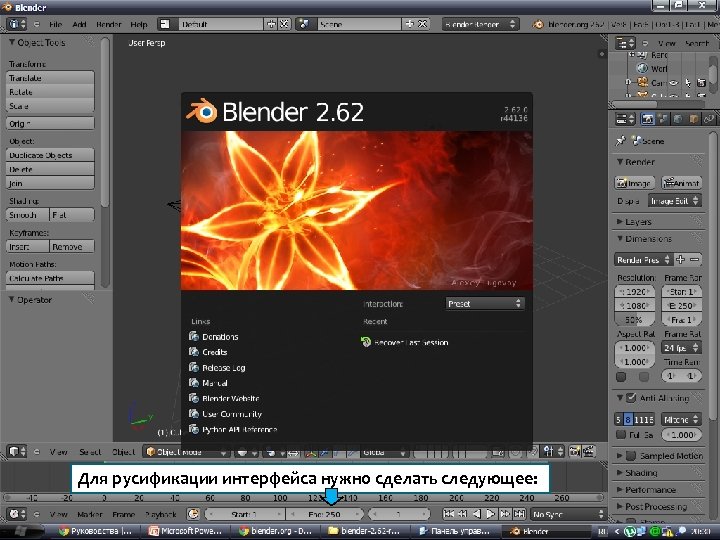Open the Display Image Editor dropdown
720x540 pixels.
(x=675, y=201)
